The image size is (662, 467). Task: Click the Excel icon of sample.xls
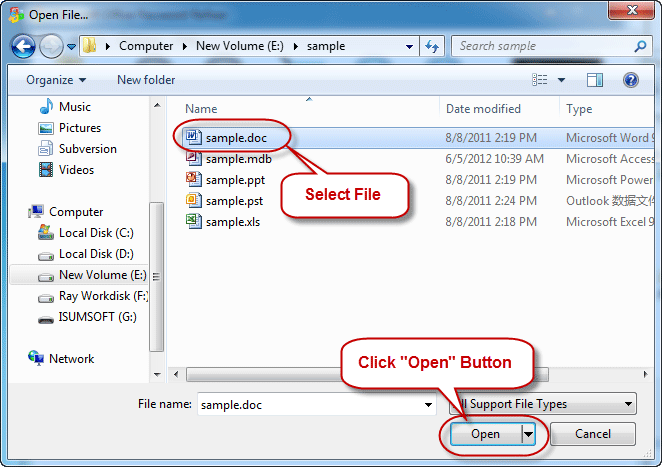coord(194,221)
